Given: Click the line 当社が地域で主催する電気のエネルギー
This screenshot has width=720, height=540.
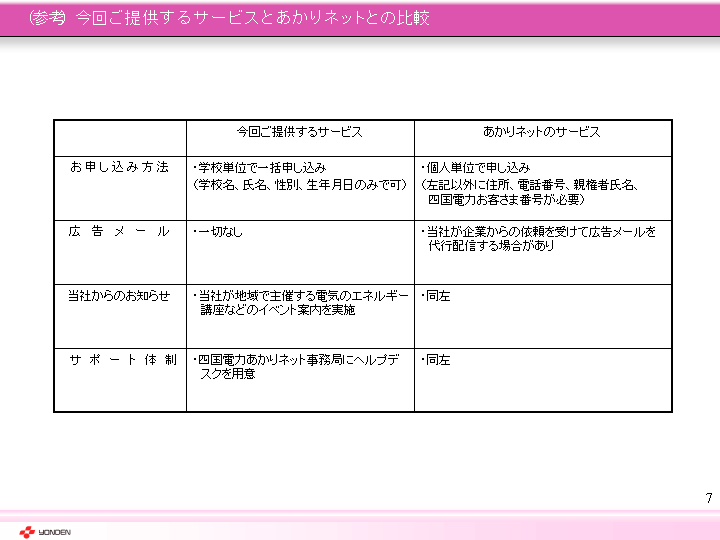Looking at the screenshot, I should click(303, 296).
